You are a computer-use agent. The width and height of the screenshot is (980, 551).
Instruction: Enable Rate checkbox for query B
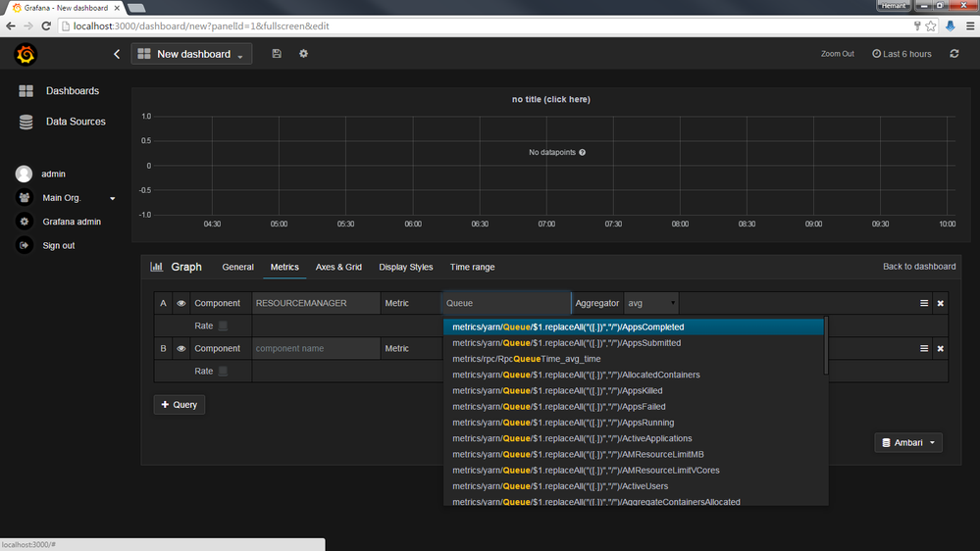pyautogui.click(x=223, y=372)
